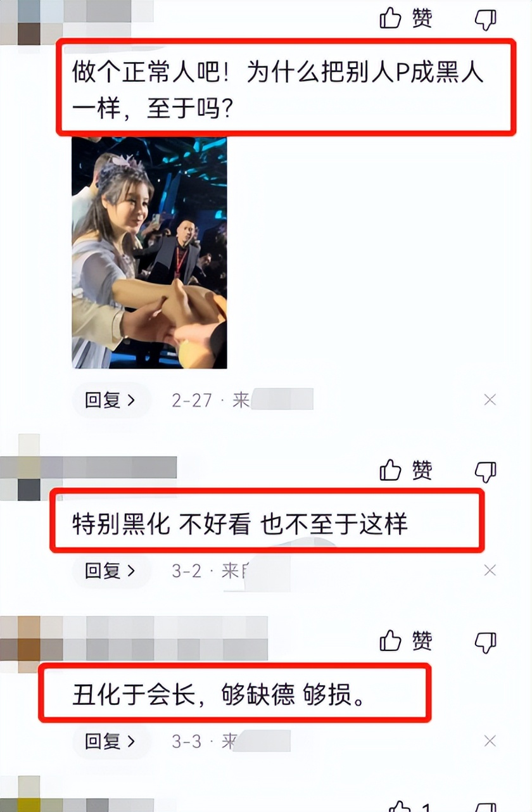
Task: Dislike the 丑化于会长 comment
Action: coord(486,643)
